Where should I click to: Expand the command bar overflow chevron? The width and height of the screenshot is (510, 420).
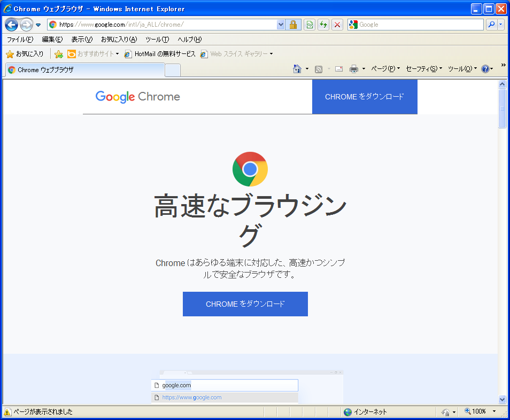tap(503, 65)
